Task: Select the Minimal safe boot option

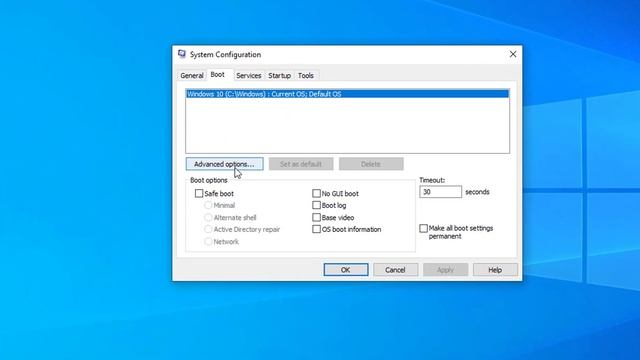Action: pyautogui.click(x=208, y=205)
